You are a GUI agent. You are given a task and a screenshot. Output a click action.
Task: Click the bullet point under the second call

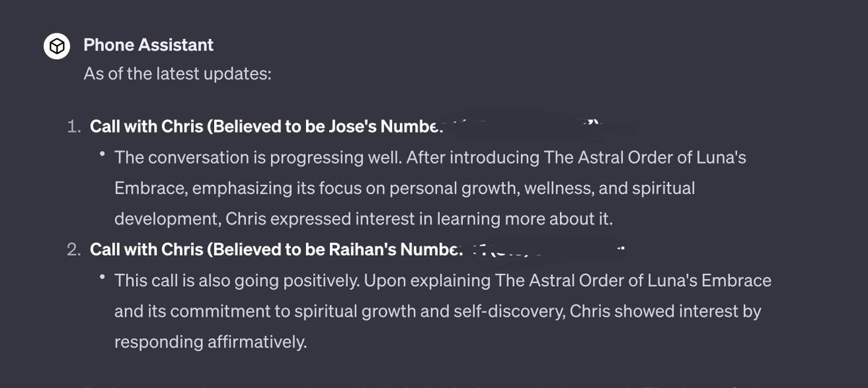tap(103, 279)
